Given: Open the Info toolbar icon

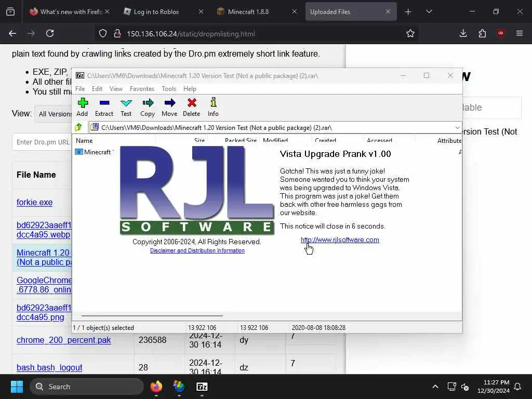Looking at the screenshot, I should pyautogui.click(x=213, y=107).
